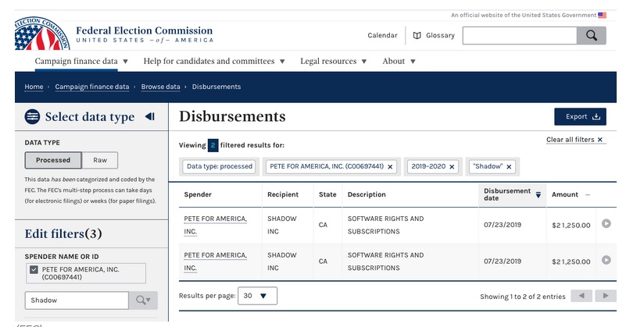The image size is (644, 327).
Task: Click the Spender column header
Action: pyautogui.click(x=198, y=194)
